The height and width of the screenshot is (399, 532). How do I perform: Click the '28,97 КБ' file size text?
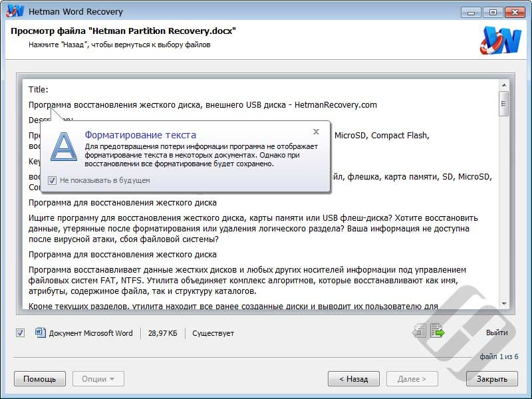click(163, 333)
